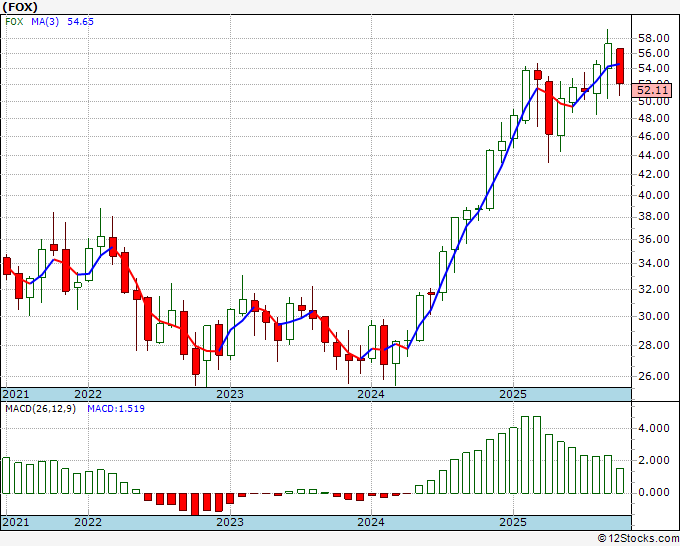
Task: Click 2022 on the MACD panel time axis
Action: click(88, 522)
